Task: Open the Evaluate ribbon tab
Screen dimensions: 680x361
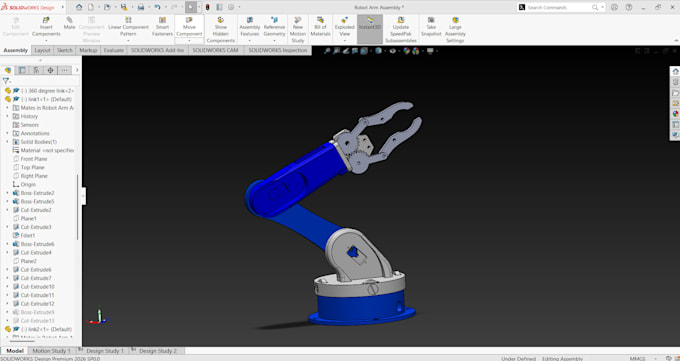Action: click(x=114, y=50)
